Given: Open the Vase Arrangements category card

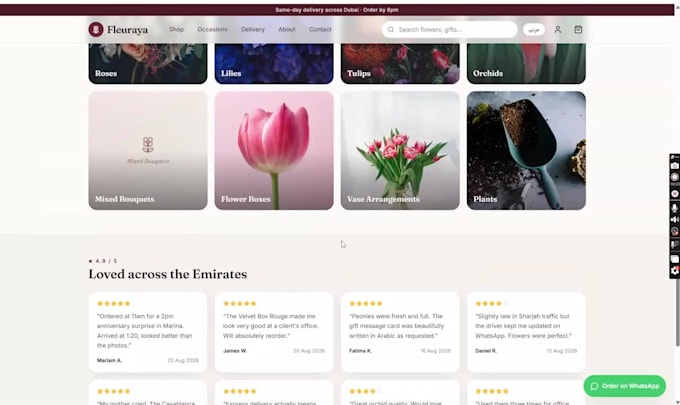Looking at the screenshot, I should (400, 150).
